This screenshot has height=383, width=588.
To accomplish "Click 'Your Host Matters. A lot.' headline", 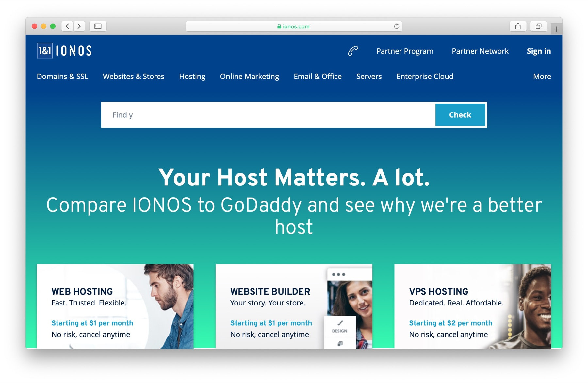I will click(x=294, y=177).
